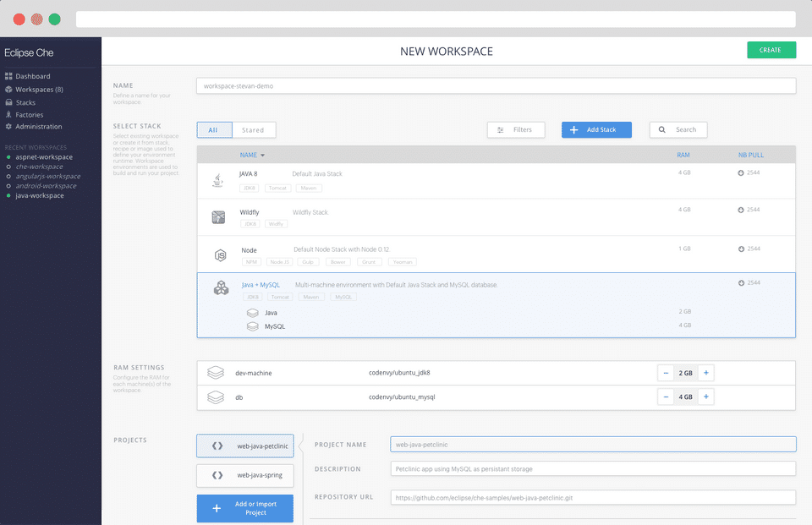This screenshot has width=812, height=525.
Task: Go to Stacks in the sidebar
Action: [x=25, y=102]
